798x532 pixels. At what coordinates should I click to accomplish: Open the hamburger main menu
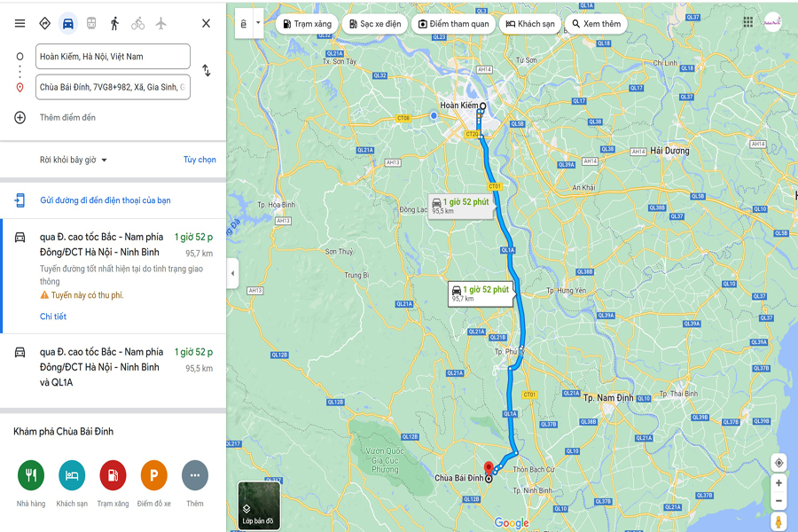pos(20,23)
